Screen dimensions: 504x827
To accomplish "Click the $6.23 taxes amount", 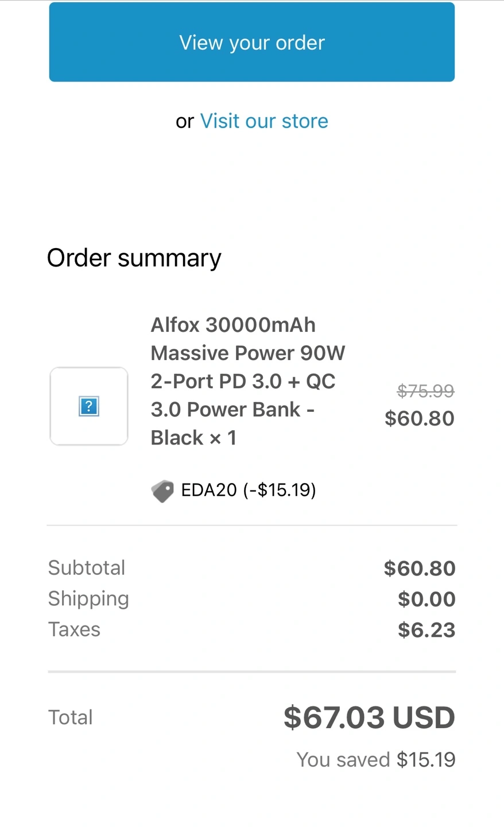I will pos(427,630).
